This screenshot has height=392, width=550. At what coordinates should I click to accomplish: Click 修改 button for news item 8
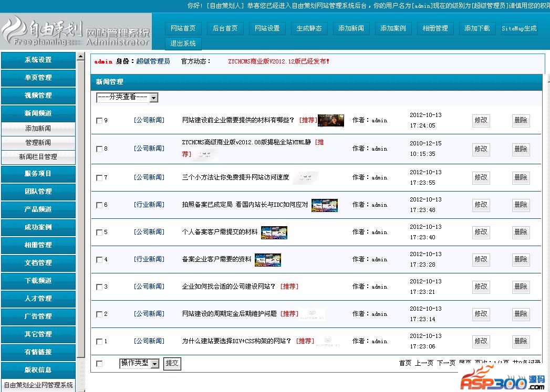point(481,149)
